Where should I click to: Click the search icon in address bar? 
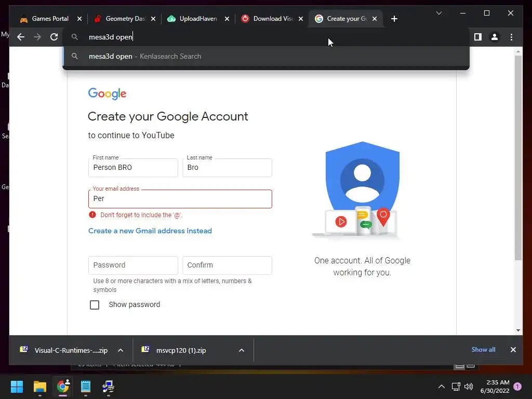point(75,37)
